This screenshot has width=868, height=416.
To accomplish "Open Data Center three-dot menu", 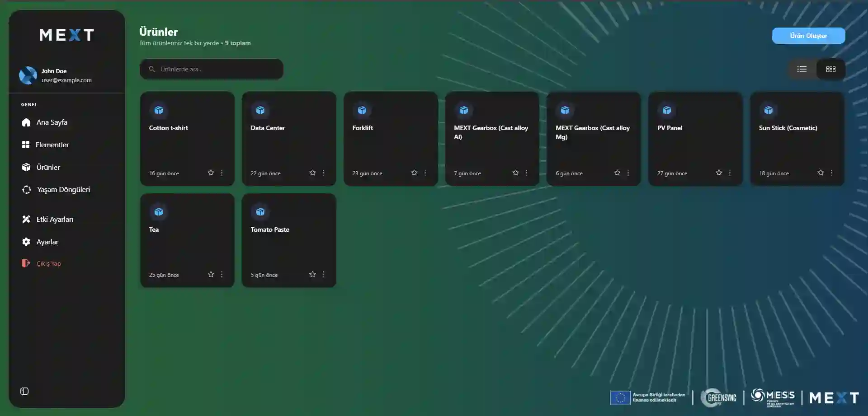I will click(x=323, y=173).
